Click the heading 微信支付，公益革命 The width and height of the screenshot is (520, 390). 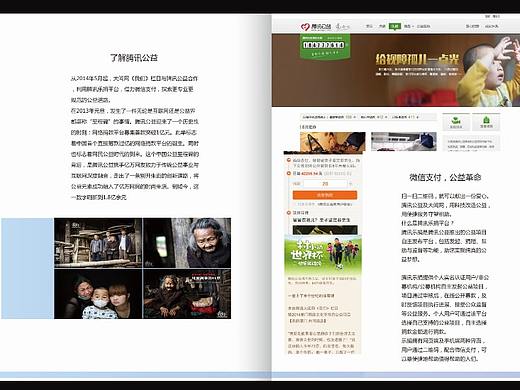[445, 177]
